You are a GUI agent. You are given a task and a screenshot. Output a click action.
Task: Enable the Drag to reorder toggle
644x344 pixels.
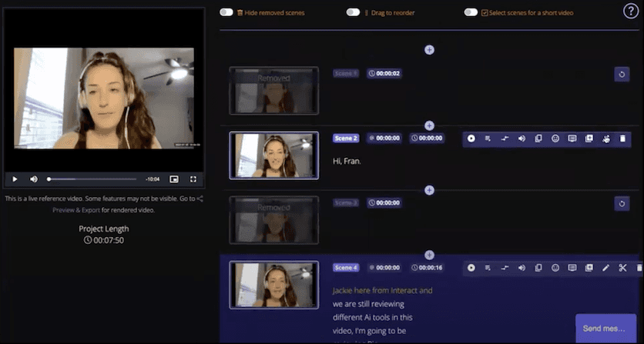[353, 12]
